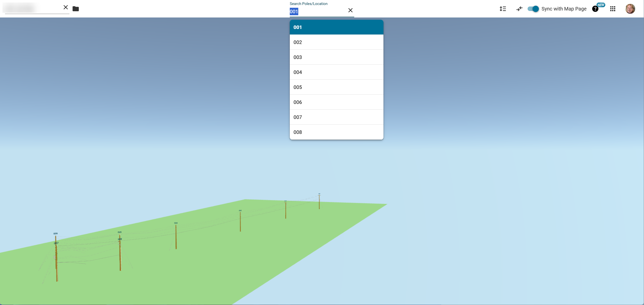Select pole 001 from the dropdown
Image resolution: width=644 pixels, height=305 pixels.
tap(336, 27)
